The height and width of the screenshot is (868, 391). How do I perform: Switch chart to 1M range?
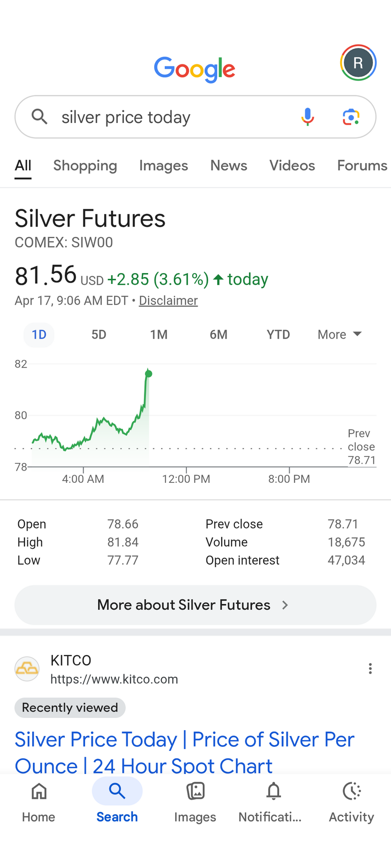159,335
